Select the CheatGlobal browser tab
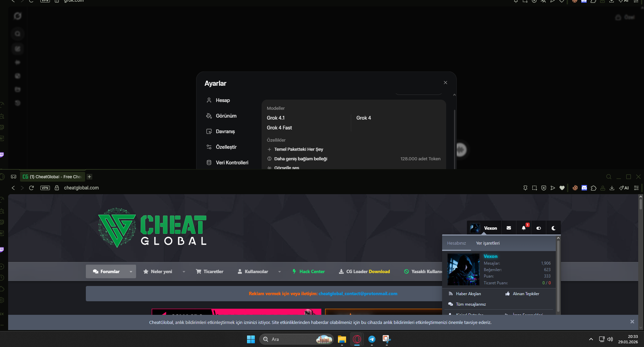 pyautogui.click(x=52, y=177)
